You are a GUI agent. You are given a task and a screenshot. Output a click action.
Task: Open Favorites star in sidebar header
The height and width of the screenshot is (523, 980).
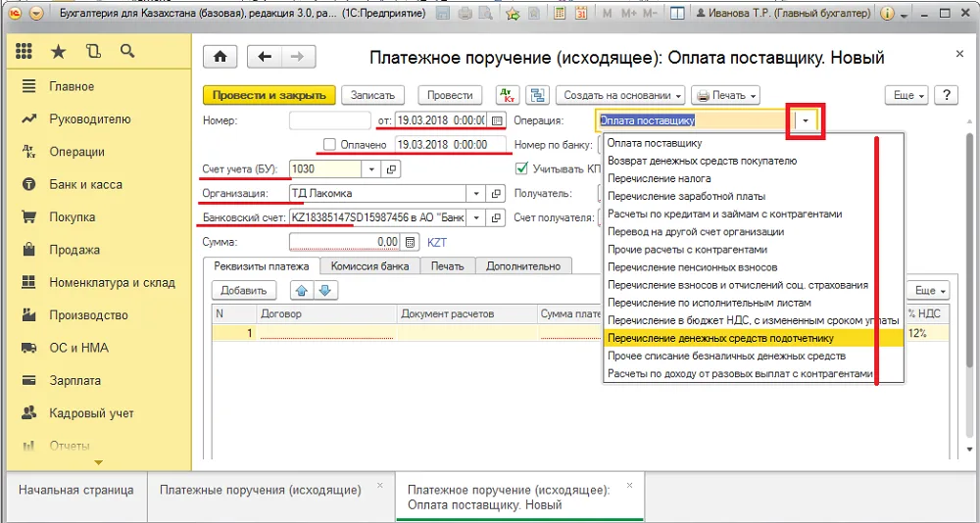[x=58, y=51]
